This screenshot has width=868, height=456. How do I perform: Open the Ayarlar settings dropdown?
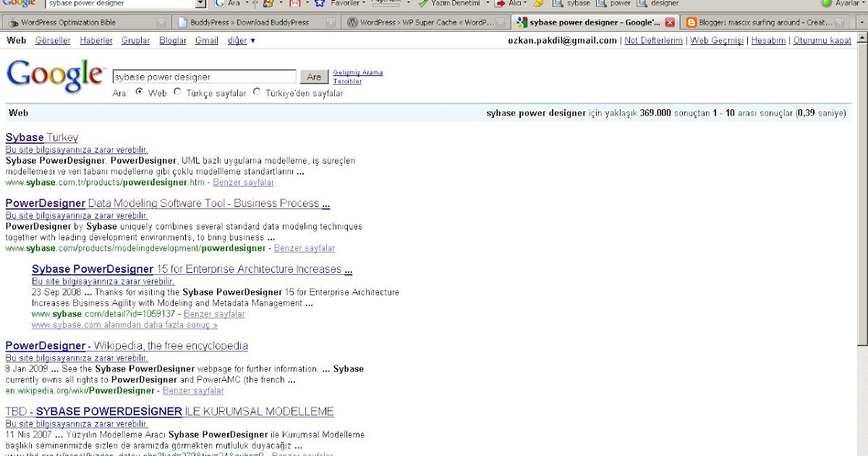click(863, 3)
